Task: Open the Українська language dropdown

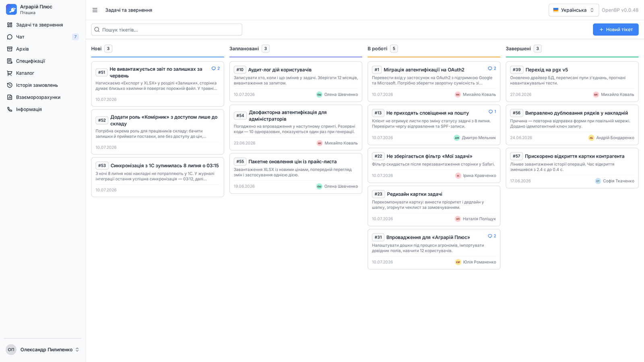Action: tap(574, 10)
